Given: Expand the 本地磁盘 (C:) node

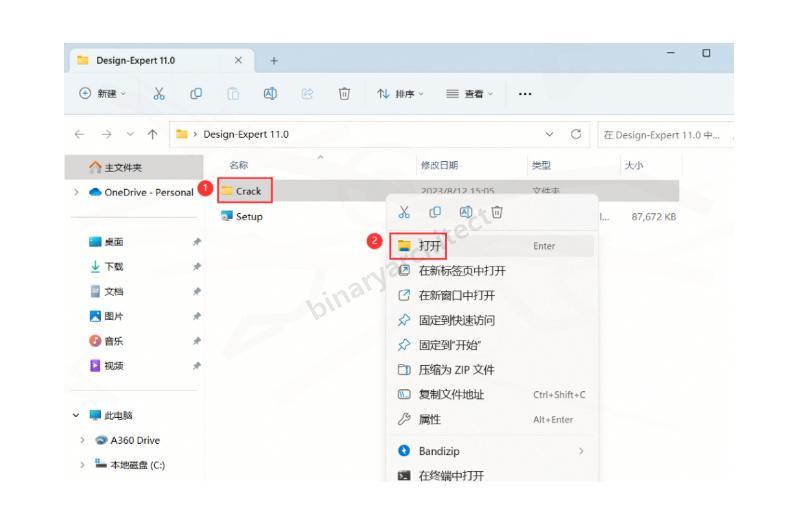Looking at the screenshot, I should (82, 465).
